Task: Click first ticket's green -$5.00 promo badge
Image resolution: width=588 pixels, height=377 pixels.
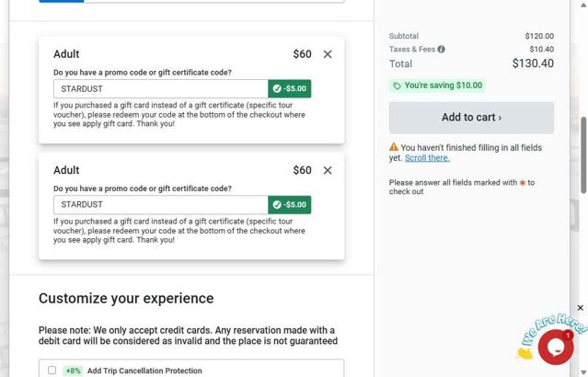Action: click(290, 88)
